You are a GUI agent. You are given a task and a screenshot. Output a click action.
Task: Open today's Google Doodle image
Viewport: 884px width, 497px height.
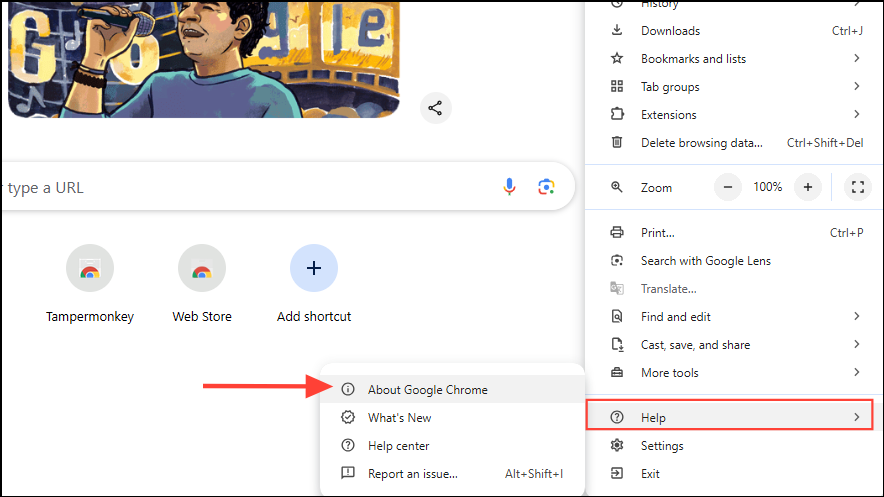pos(204,58)
